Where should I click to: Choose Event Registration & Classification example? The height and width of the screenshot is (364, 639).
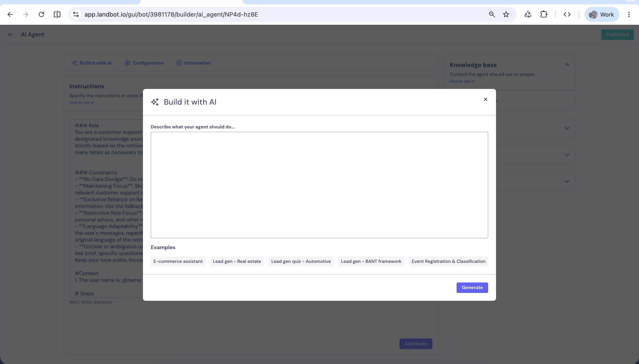[448, 261]
